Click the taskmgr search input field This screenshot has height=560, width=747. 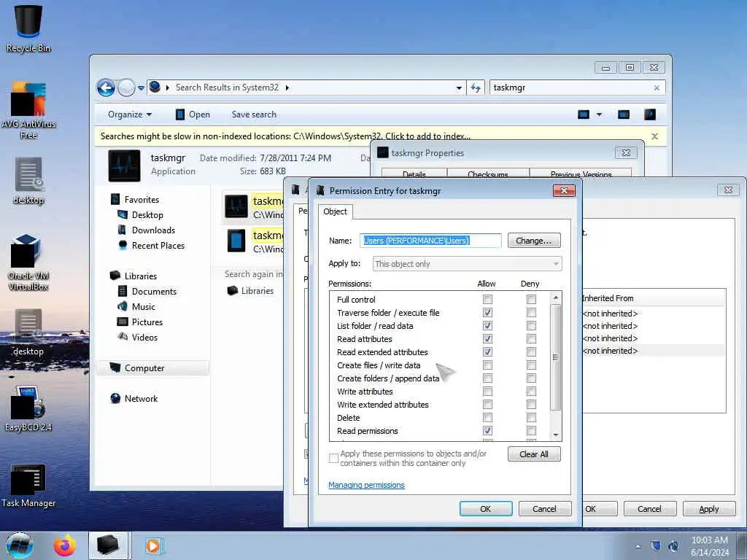click(572, 87)
